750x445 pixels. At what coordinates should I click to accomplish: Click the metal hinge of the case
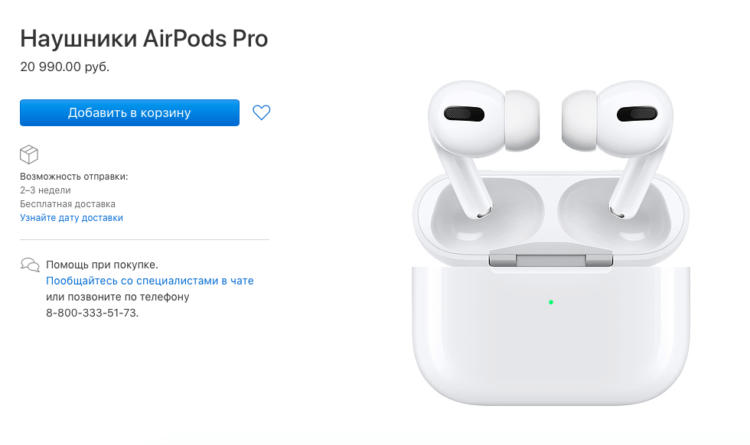551,259
